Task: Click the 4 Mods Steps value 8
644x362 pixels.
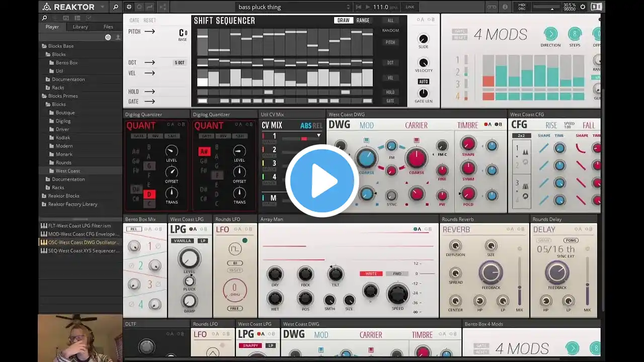Action: (575, 34)
